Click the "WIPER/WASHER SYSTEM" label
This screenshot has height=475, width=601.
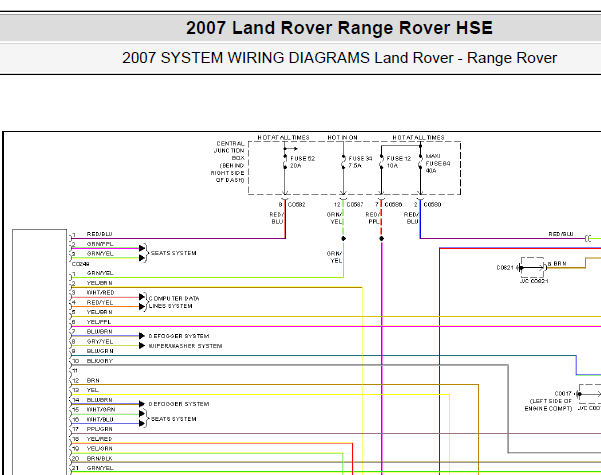tap(186, 346)
